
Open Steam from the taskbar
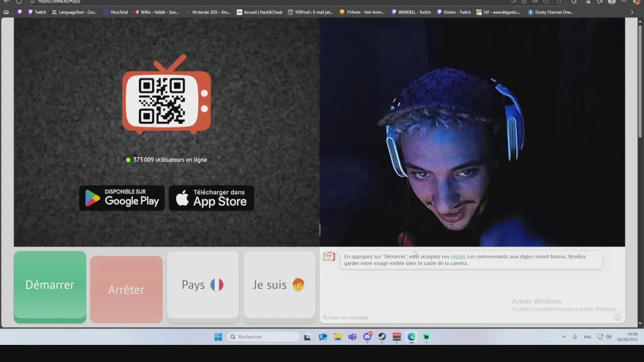click(382, 337)
